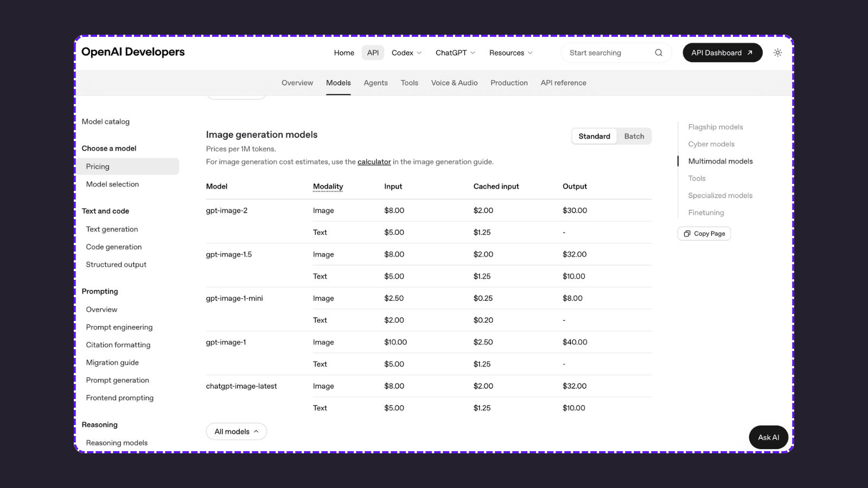Follow the calculator link
Screen dimensions: 868x488
(374, 162)
